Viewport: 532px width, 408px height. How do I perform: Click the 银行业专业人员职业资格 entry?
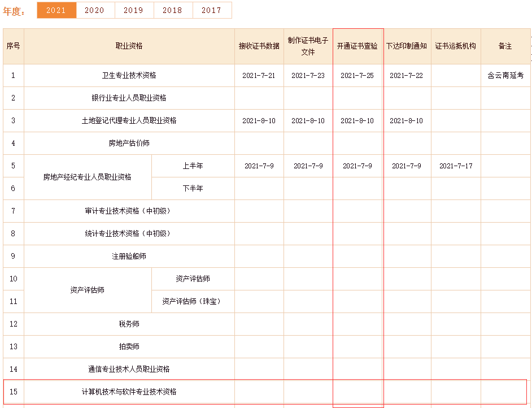click(129, 98)
